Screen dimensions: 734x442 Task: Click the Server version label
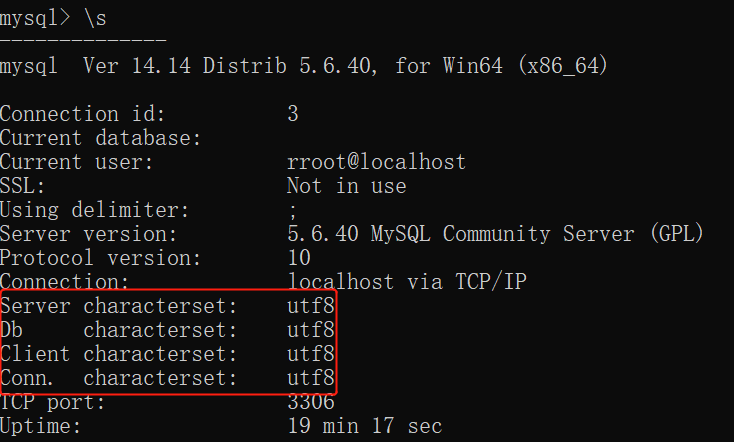point(89,234)
